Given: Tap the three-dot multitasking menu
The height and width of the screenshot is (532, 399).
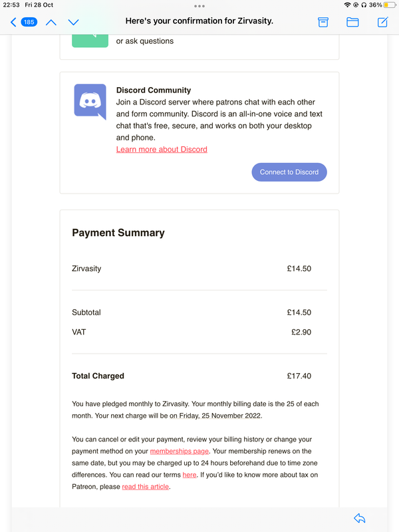Looking at the screenshot, I should pyautogui.click(x=199, y=6).
